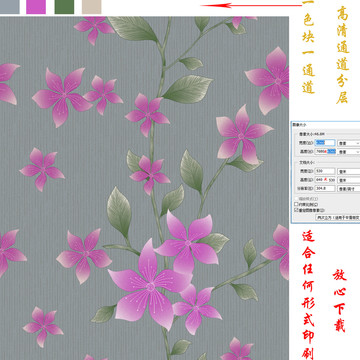Pick the beige color swatch
The height and width of the screenshot is (360, 360).
[92, 7]
